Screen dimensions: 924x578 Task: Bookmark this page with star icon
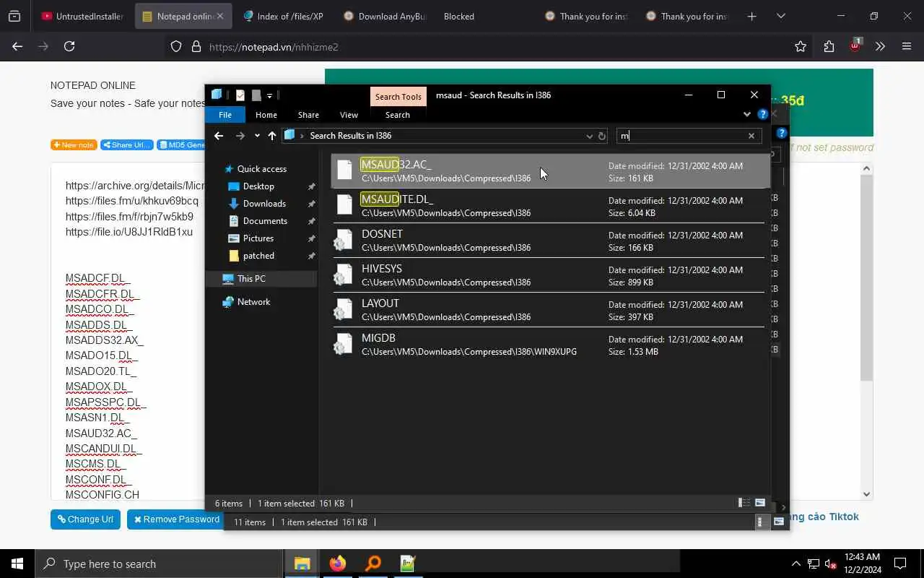pos(801,46)
